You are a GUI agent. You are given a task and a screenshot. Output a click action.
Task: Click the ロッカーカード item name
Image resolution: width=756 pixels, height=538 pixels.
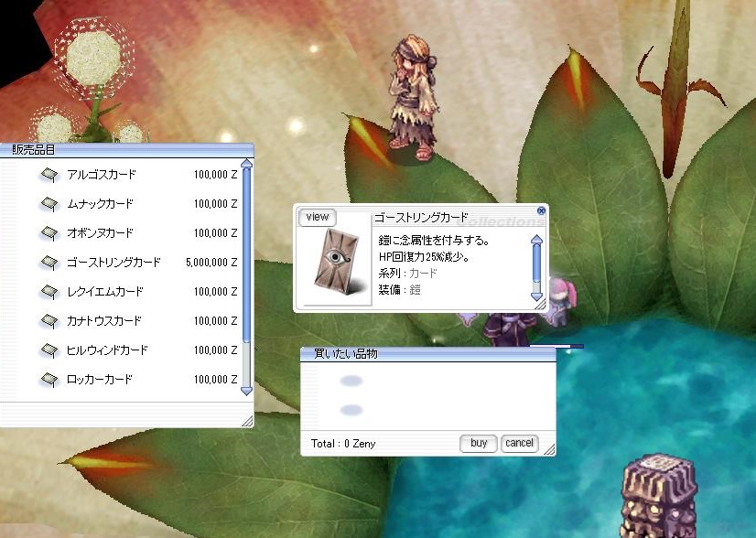(x=100, y=380)
